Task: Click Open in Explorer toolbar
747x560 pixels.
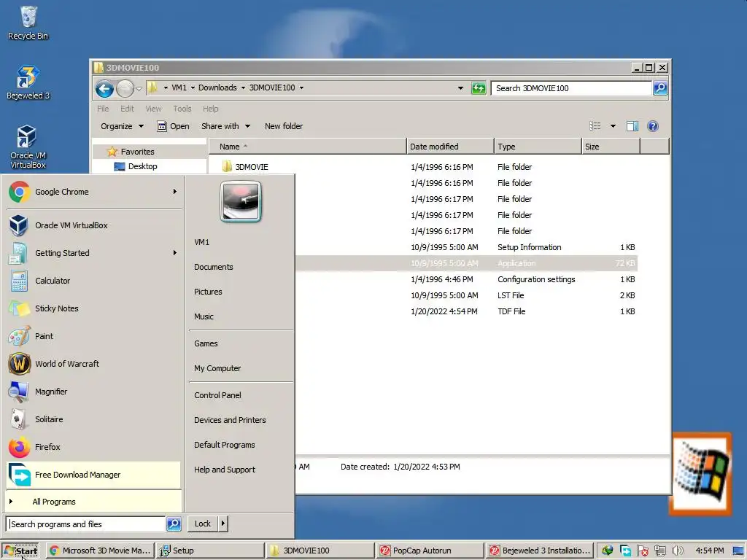Action: click(x=174, y=126)
